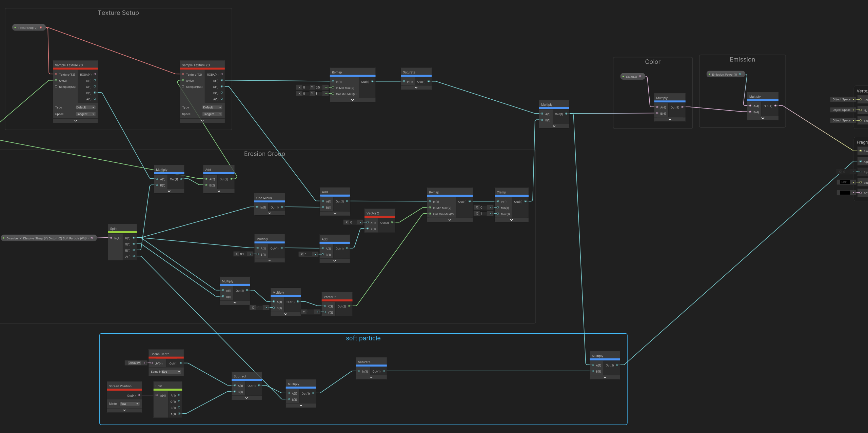Click the Clamp node Out(1) output port
Viewport: 868px width, 433px height.
coord(526,201)
